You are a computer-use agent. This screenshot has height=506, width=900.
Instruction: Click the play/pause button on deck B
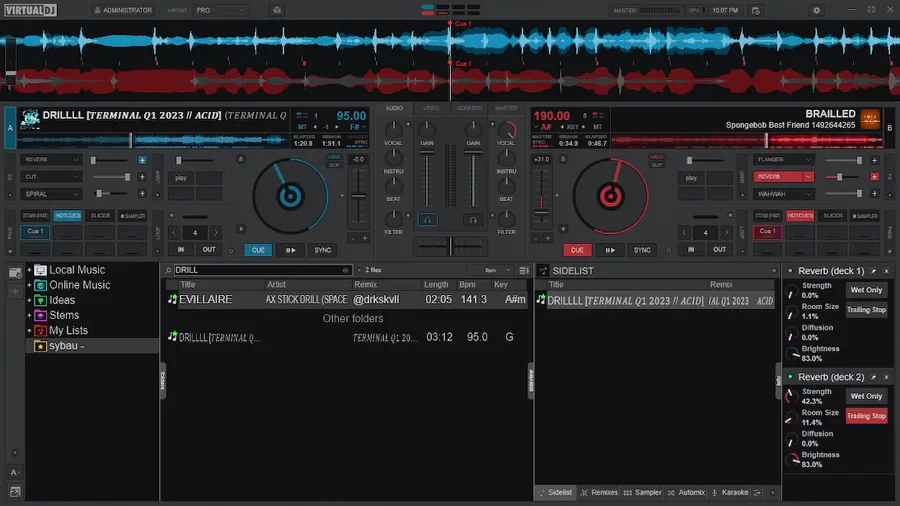610,250
